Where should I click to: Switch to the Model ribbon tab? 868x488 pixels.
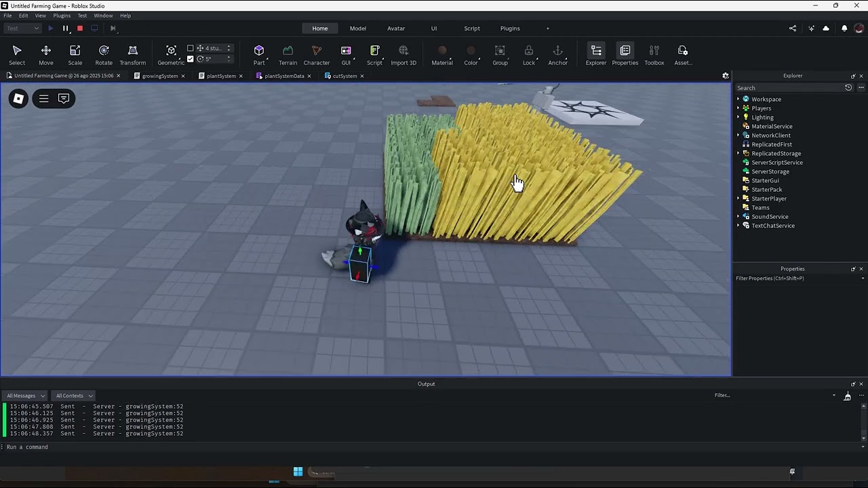tap(358, 28)
